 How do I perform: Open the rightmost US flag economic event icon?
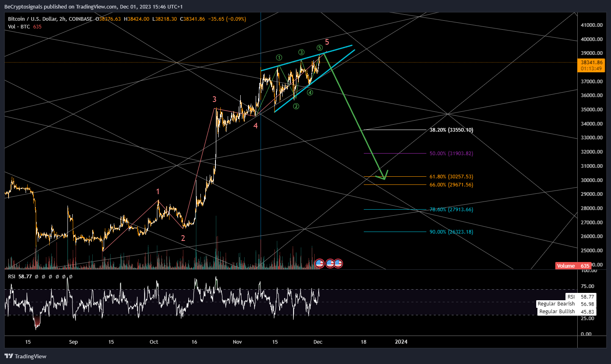pyautogui.click(x=338, y=263)
